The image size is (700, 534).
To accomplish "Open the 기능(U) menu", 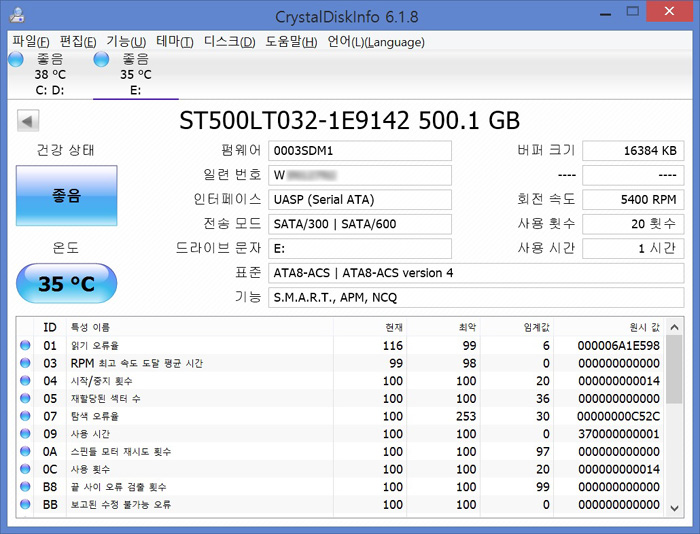I will 126,42.
